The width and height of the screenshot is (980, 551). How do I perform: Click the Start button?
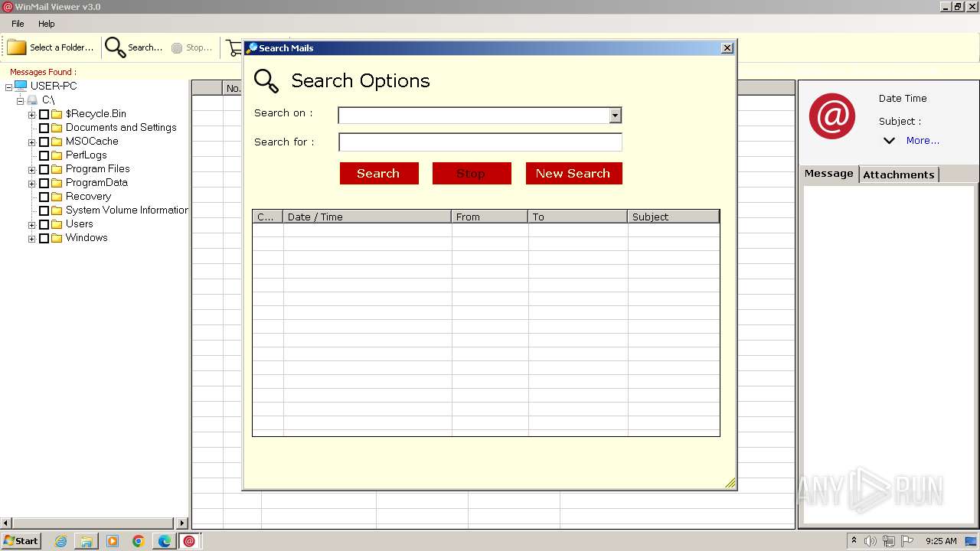pos(21,541)
